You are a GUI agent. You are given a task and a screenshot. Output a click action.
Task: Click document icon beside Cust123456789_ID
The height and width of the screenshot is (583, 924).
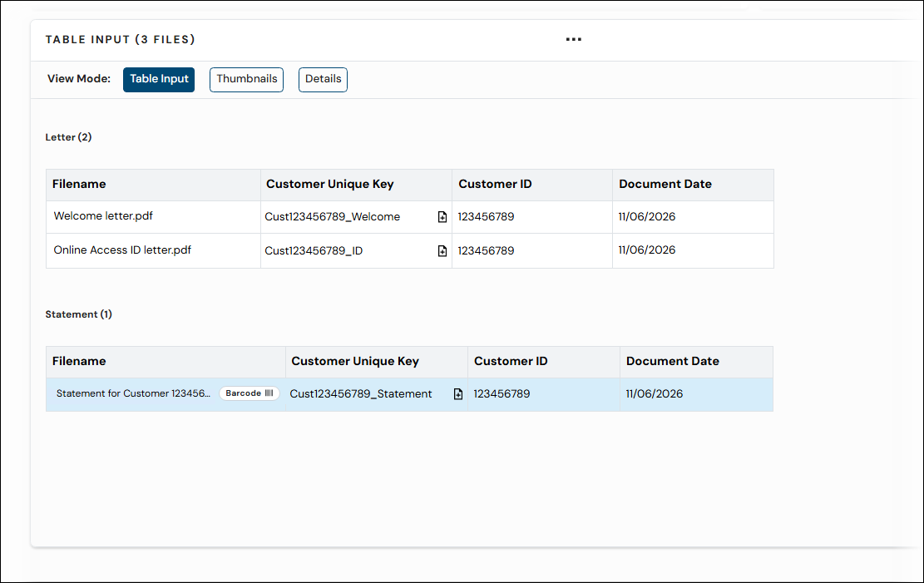[x=442, y=251]
